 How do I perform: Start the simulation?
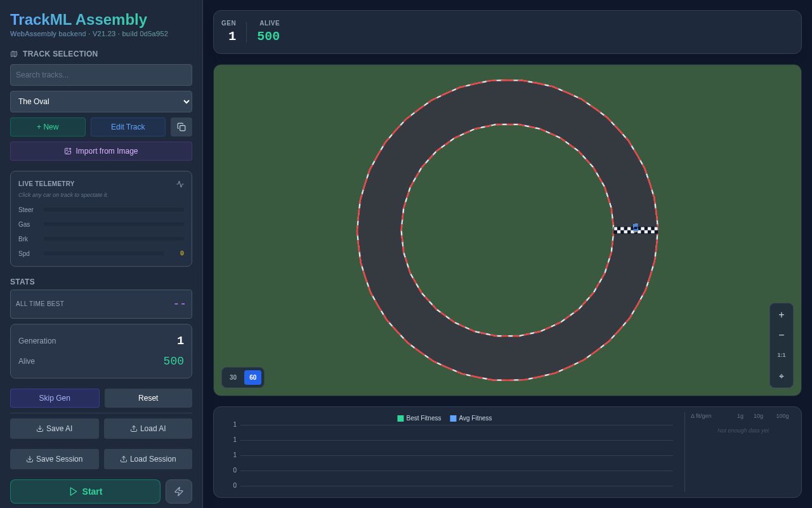click(85, 491)
